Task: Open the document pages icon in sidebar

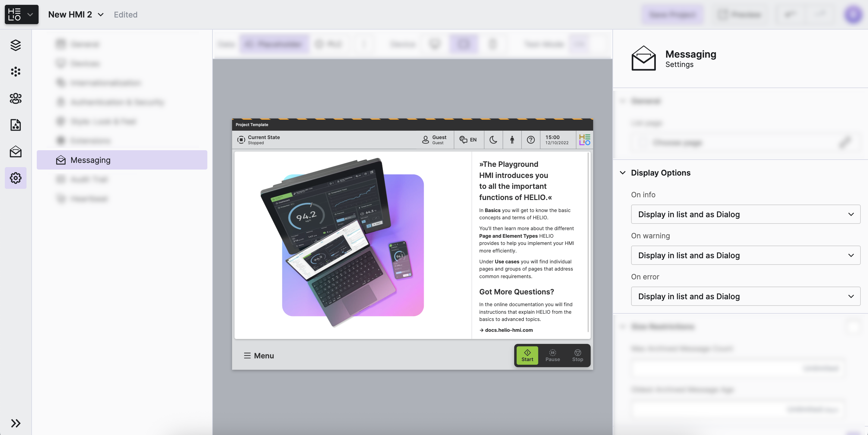Action: [x=15, y=125]
